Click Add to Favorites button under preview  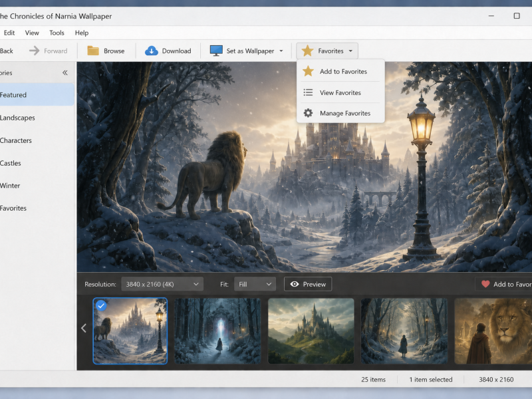503,284
